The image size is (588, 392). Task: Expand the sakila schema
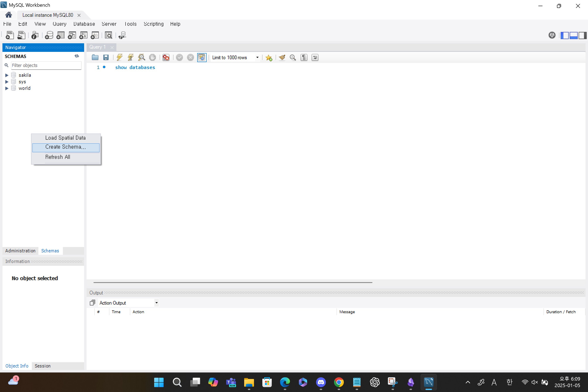(x=7, y=75)
